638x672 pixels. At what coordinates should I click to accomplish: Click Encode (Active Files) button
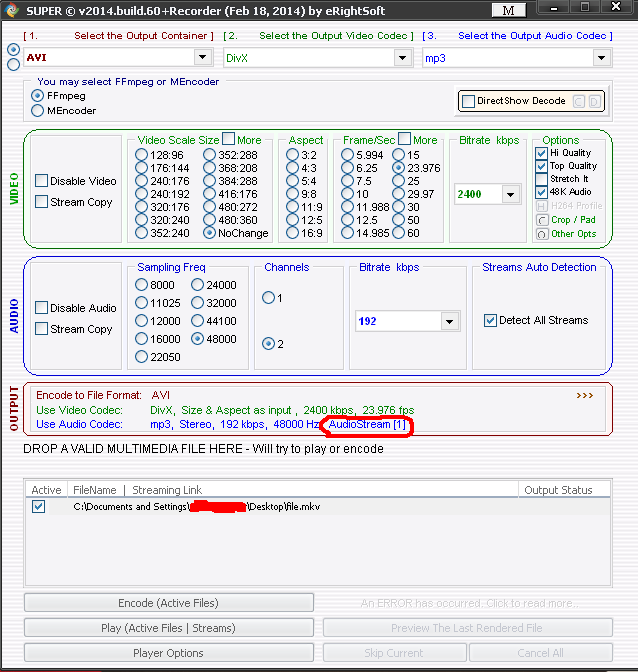click(169, 603)
